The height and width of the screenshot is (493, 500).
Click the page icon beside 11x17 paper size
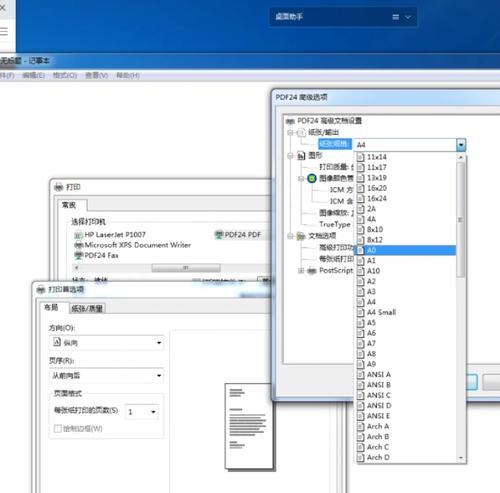360,167
